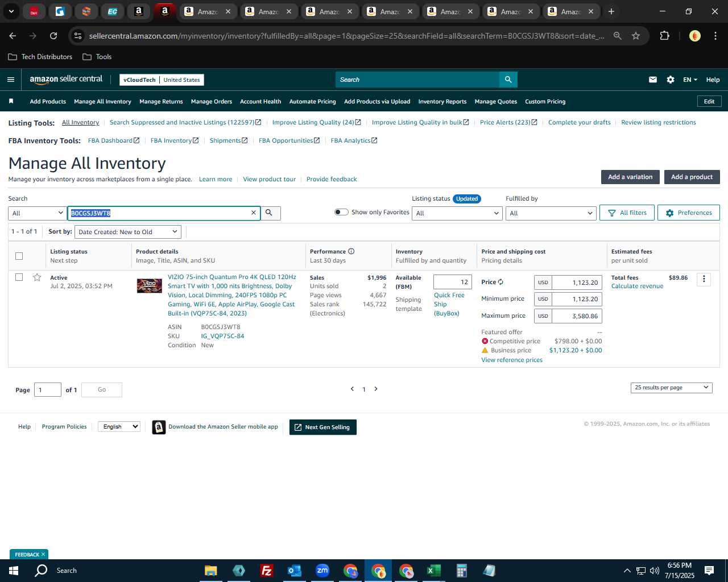Open the Fulfilled by dropdown
Screen dimensions: 728x582
point(551,213)
